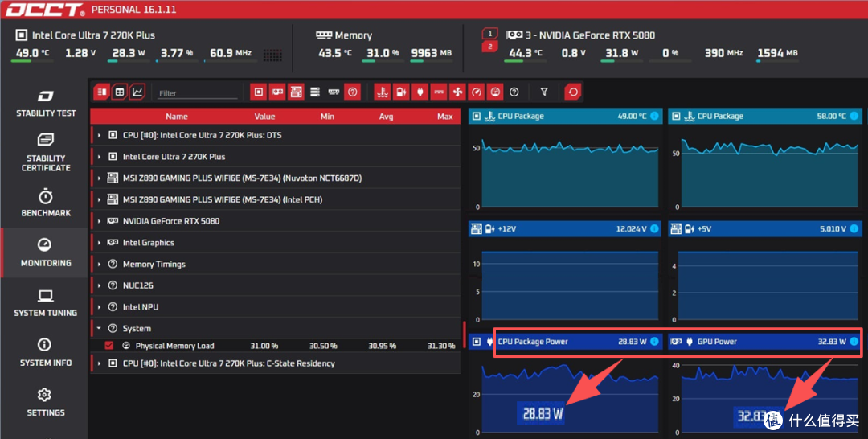
Task: Select the C-State Residency tree row
Action: (x=276, y=363)
